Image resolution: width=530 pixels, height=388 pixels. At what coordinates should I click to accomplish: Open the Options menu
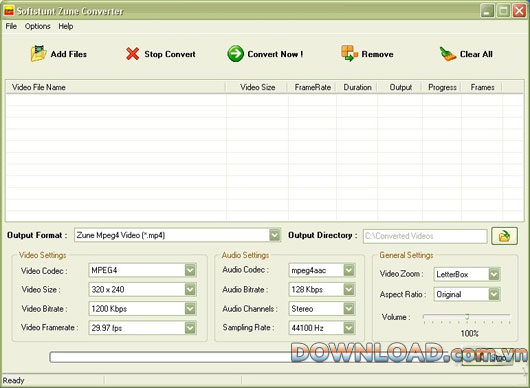37,26
